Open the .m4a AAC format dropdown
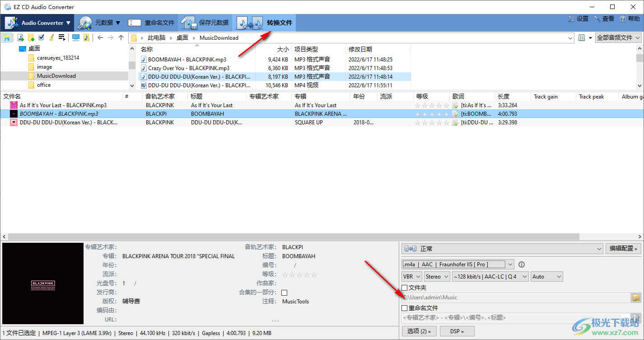 (458, 264)
